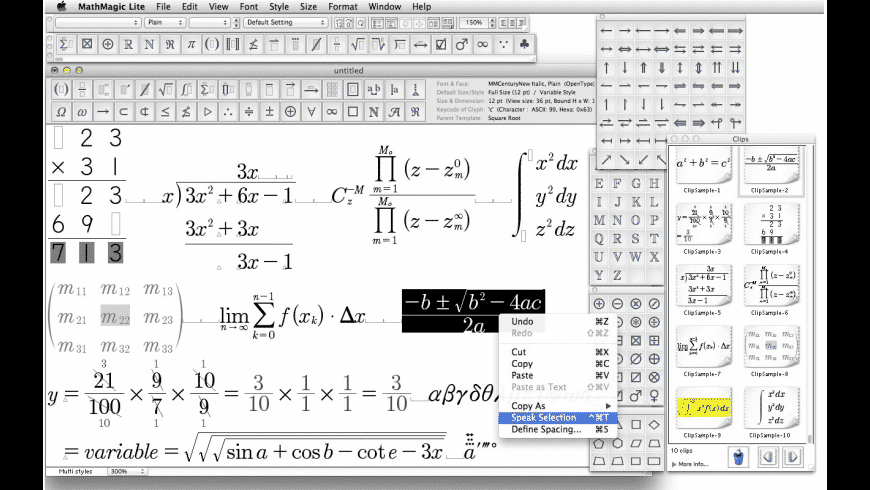Choose Define Spacing... in context menu

558,429
